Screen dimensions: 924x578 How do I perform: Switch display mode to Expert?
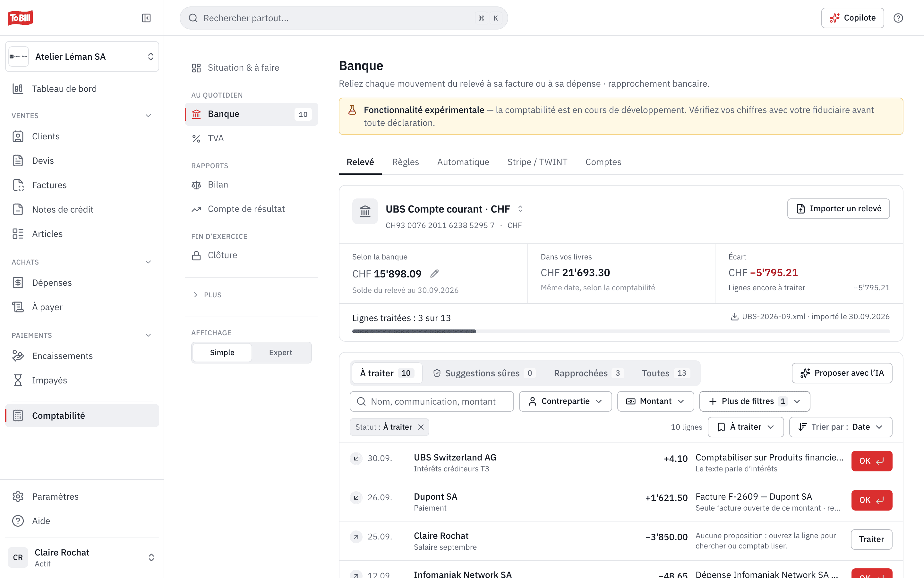[281, 353]
